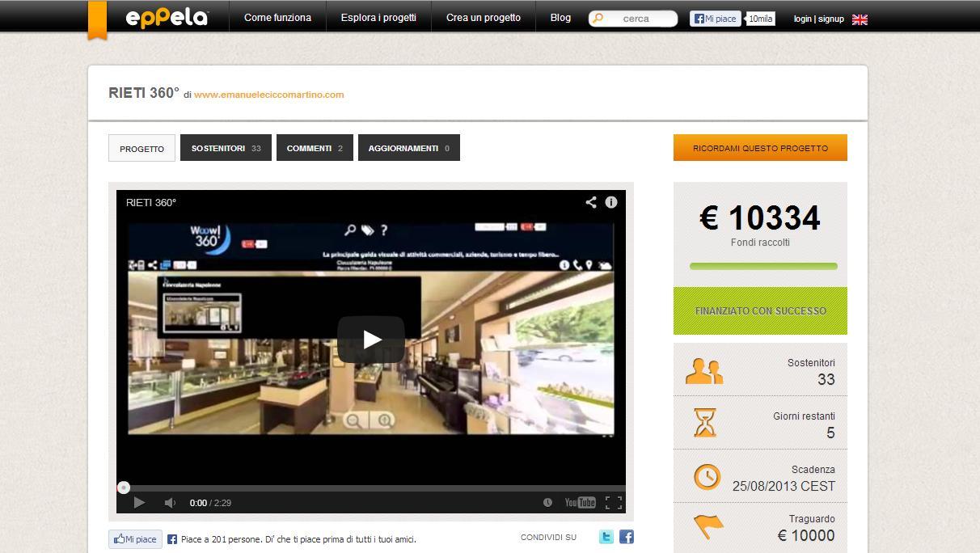Open the Sostenitori tab

point(226,148)
